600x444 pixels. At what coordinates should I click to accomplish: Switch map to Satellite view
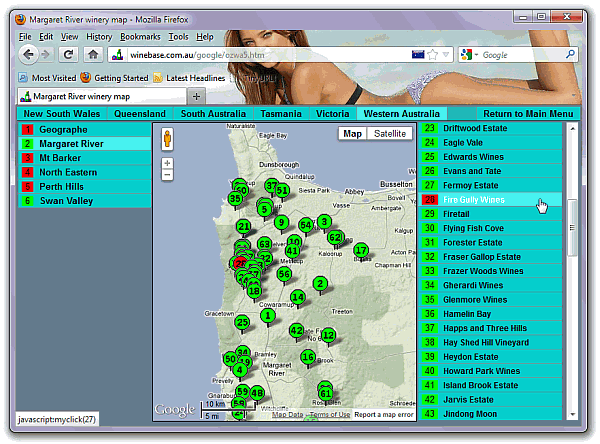click(390, 134)
